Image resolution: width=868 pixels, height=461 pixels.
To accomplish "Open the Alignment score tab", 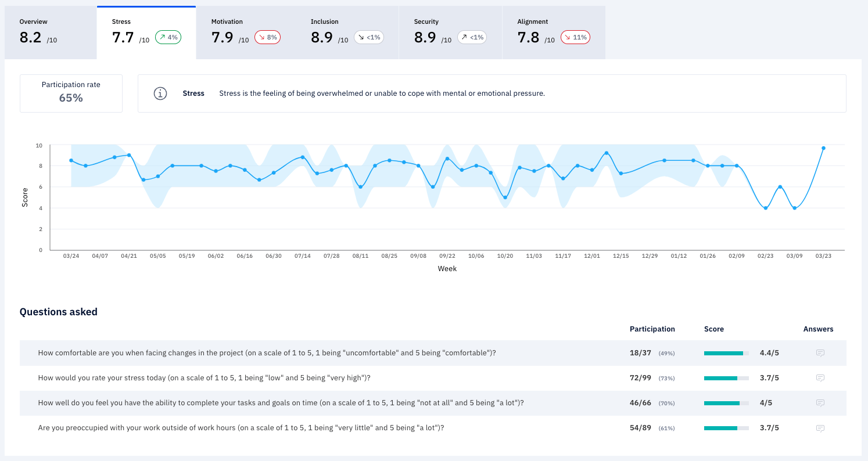I will (553, 33).
